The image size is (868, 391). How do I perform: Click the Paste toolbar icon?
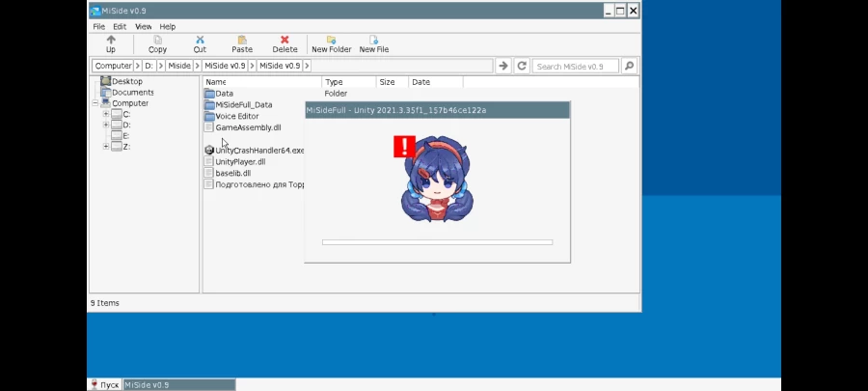coord(242,41)
